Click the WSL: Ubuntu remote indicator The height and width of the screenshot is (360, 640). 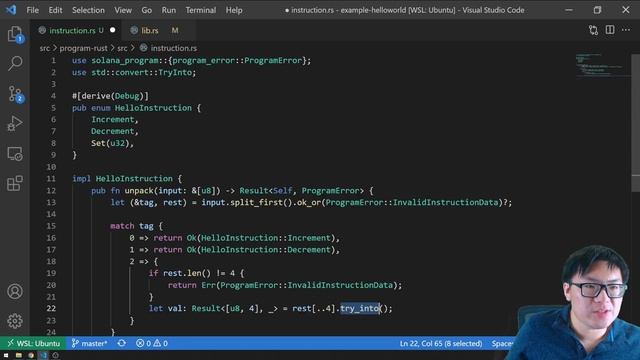(x=33, y=343)
